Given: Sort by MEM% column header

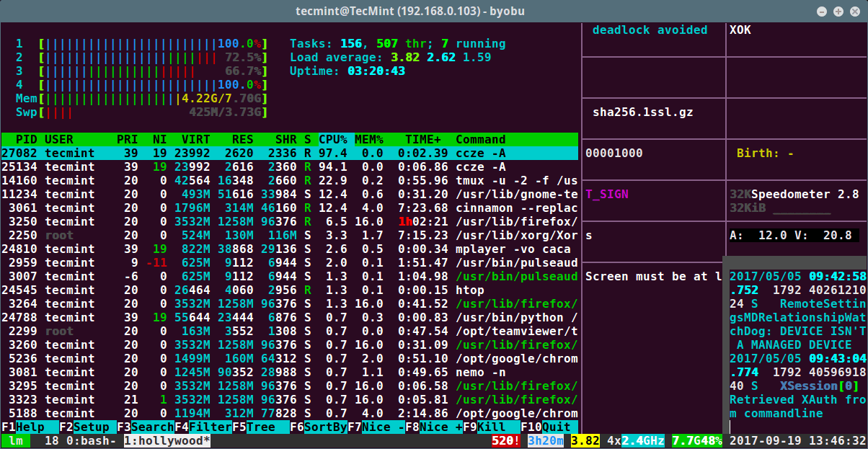Looking at the screenshot, I should coord(369,139).
